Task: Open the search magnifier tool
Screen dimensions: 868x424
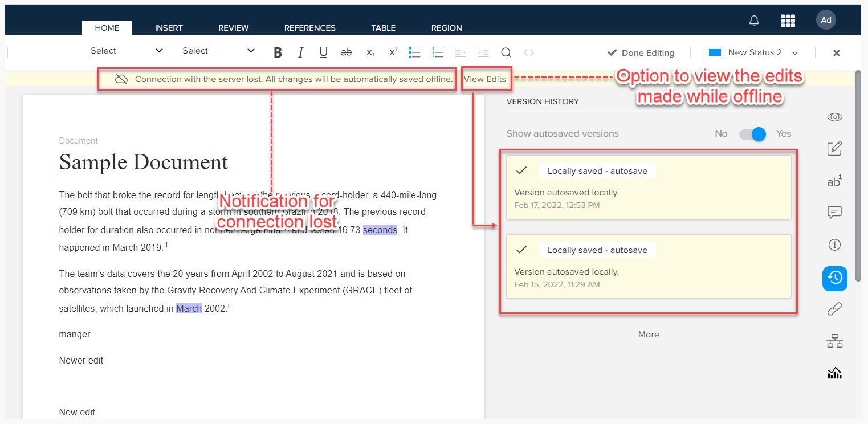Action: (x=506, y=52)
